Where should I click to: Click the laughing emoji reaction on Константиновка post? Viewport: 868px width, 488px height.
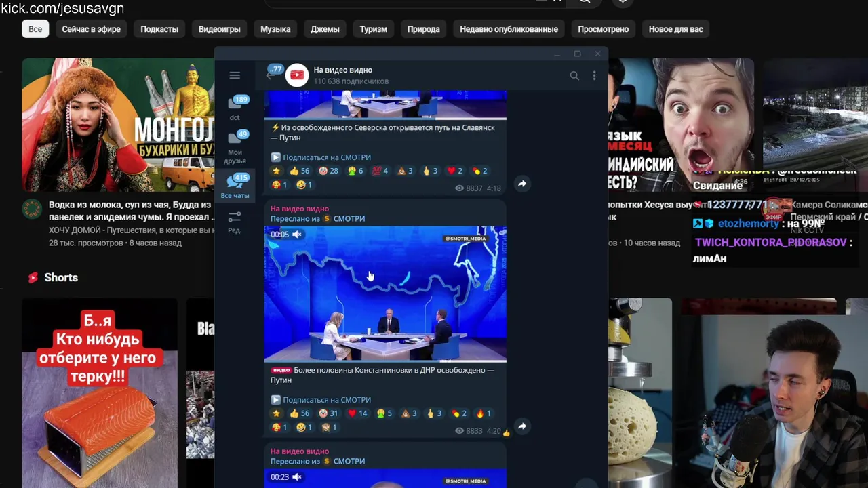click(304, 428)
